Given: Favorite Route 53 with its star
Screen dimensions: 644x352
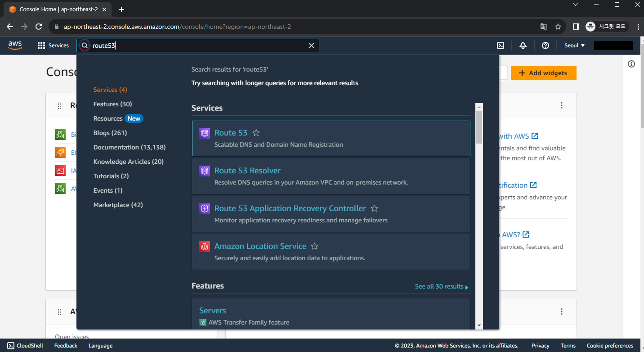Looking at the screenshot, I should click(x=256, y=133).
